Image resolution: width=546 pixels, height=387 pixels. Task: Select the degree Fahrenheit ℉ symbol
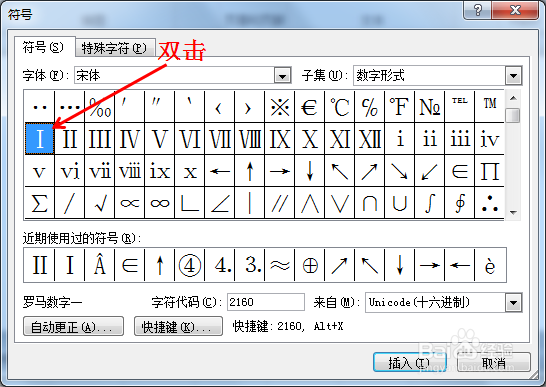[399, 107]
